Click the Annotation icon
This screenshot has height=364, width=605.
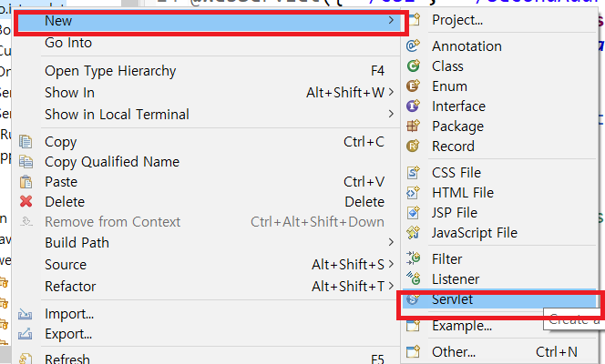coord(414,45)
